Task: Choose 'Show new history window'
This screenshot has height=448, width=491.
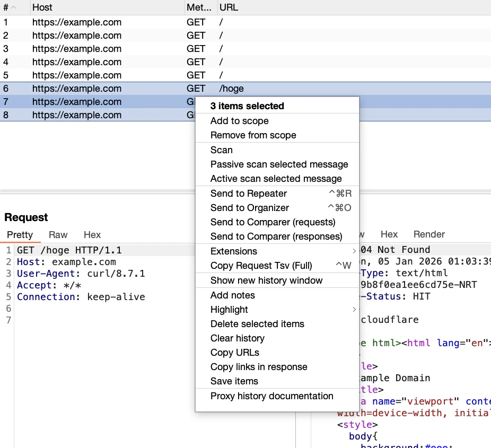Action: (277, 280)
